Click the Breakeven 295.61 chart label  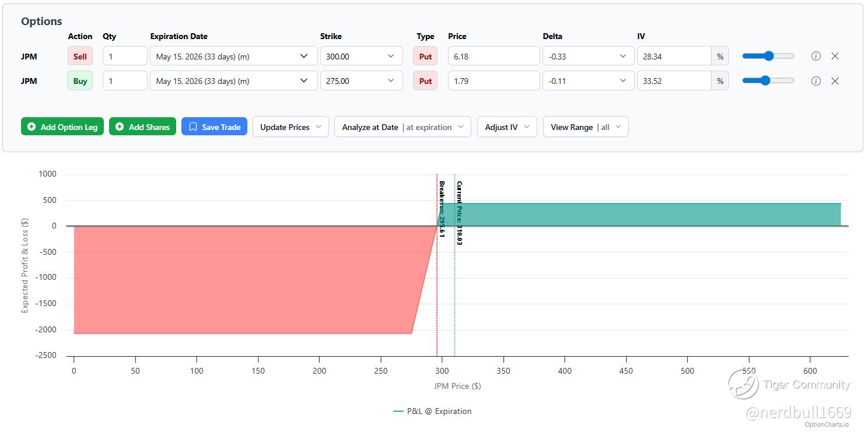pyautogui.click(x=442, y=209)
